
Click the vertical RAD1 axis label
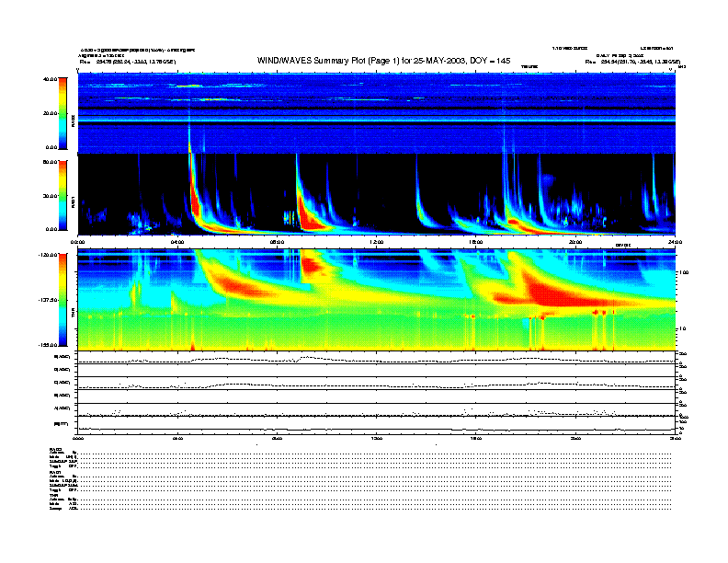click(73, 202)
